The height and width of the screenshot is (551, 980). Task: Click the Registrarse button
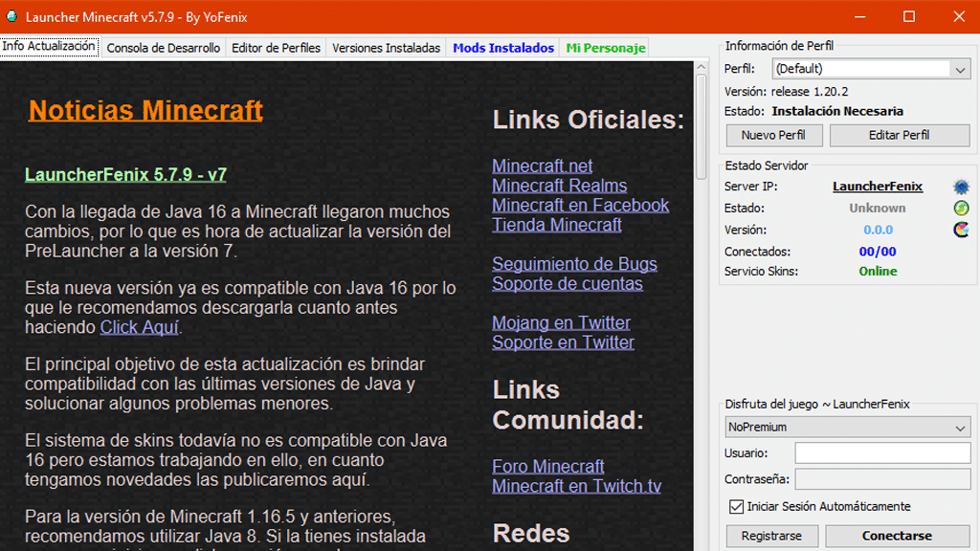coord(772,536)
